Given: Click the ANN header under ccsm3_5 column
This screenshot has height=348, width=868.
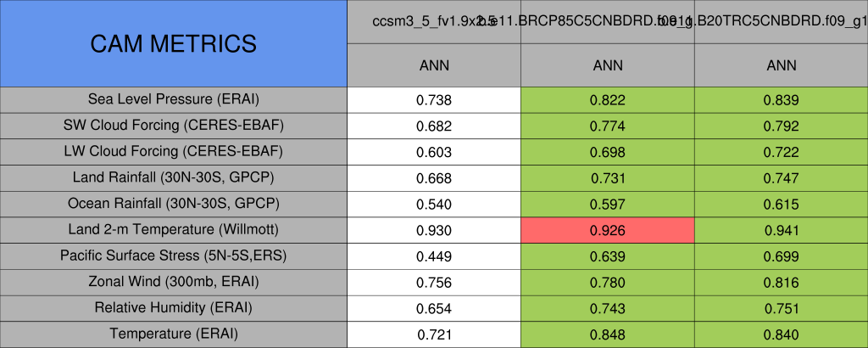Looking at the screenshot, I should coord(434,65).
